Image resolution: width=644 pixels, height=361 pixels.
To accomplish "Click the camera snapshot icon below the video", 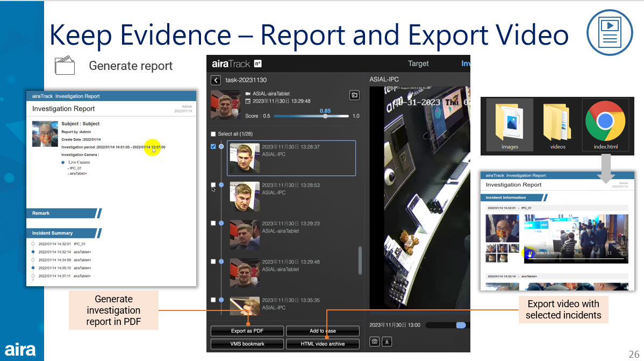I will [374, 341].
